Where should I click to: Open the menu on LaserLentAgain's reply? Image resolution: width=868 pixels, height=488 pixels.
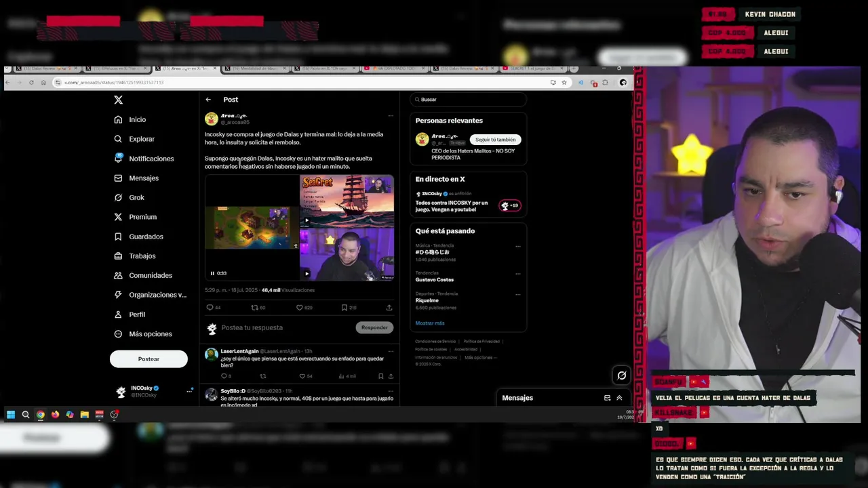click(391, 351)
